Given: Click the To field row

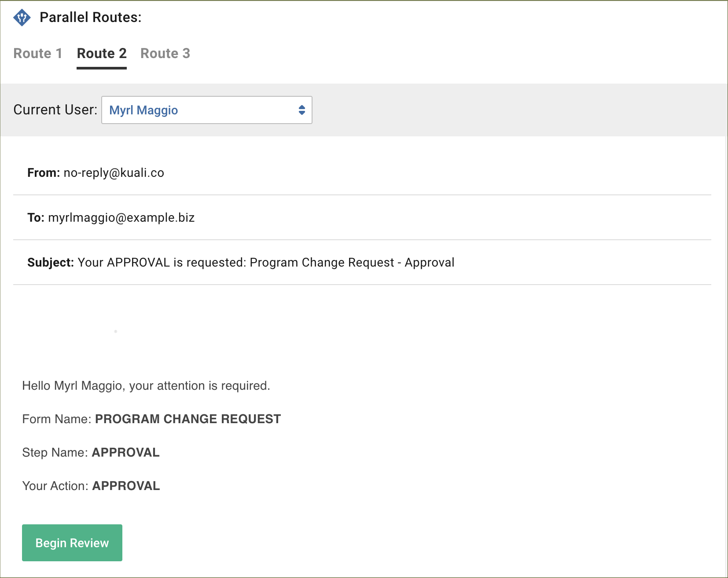Looking at the screenshot, I should [106, 217].
